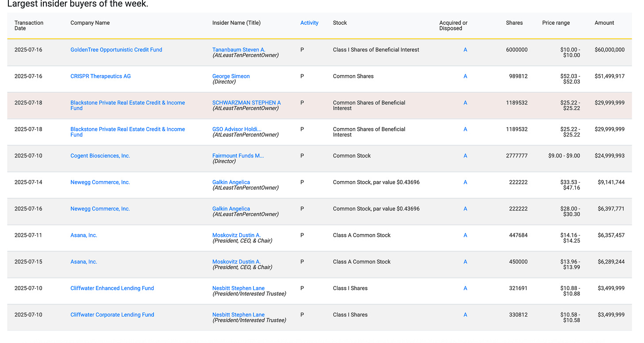View insider GSO Advisor Holdi...
Image resolution: width=644 pixels, height=343 pixels.
point(237,130)
